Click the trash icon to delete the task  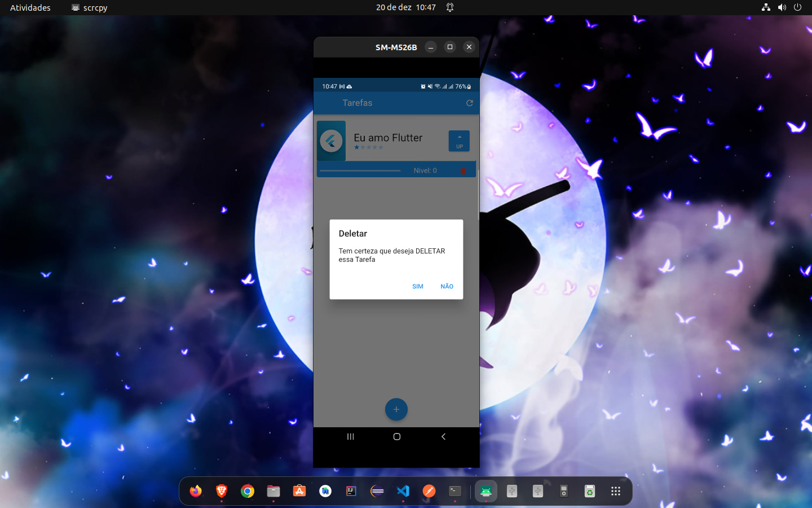pyautogui.click(x=464, y=170)
